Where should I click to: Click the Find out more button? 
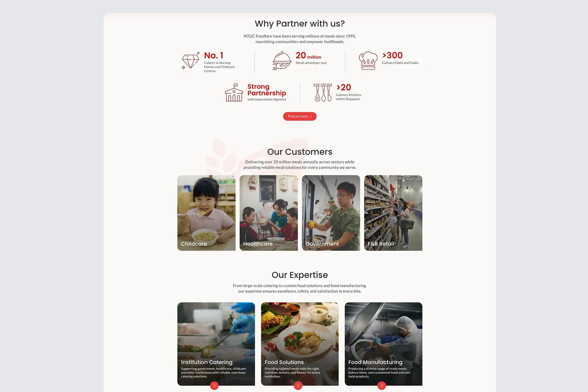coord(300,116)
